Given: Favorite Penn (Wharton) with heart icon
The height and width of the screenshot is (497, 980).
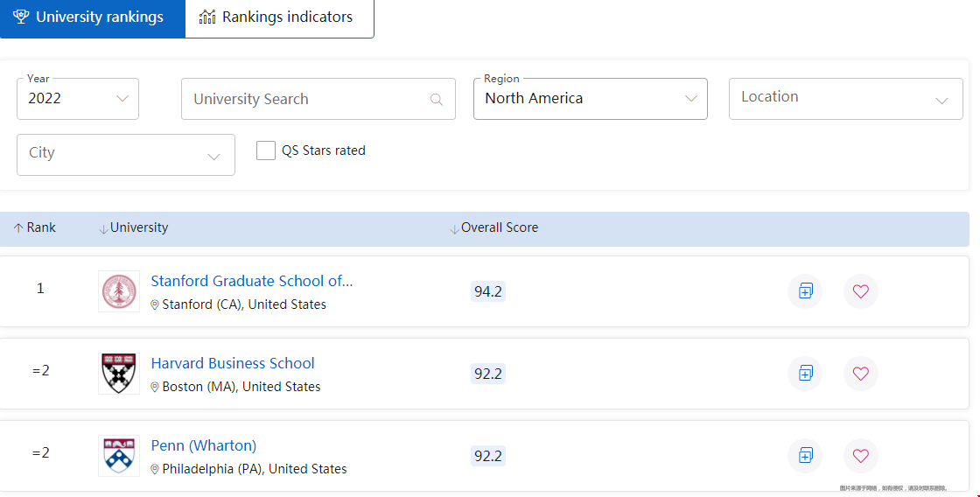Looking at the screenshot, I should (x=860, y=456).
